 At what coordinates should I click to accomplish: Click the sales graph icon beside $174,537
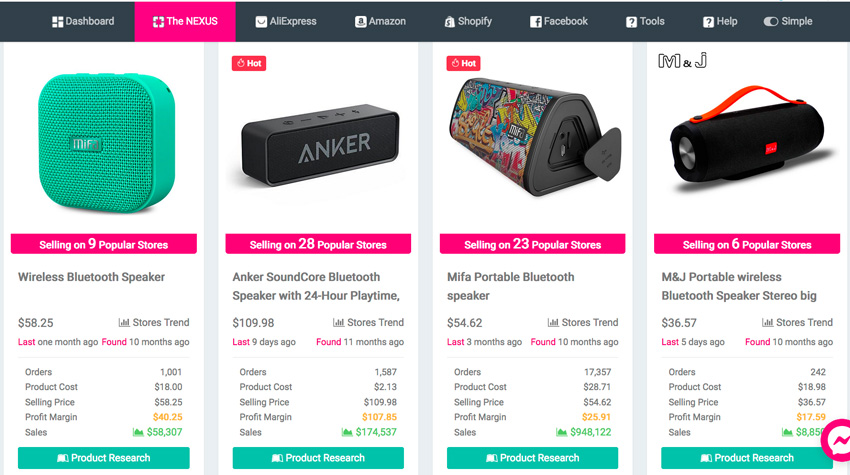(x=347, y=432)
